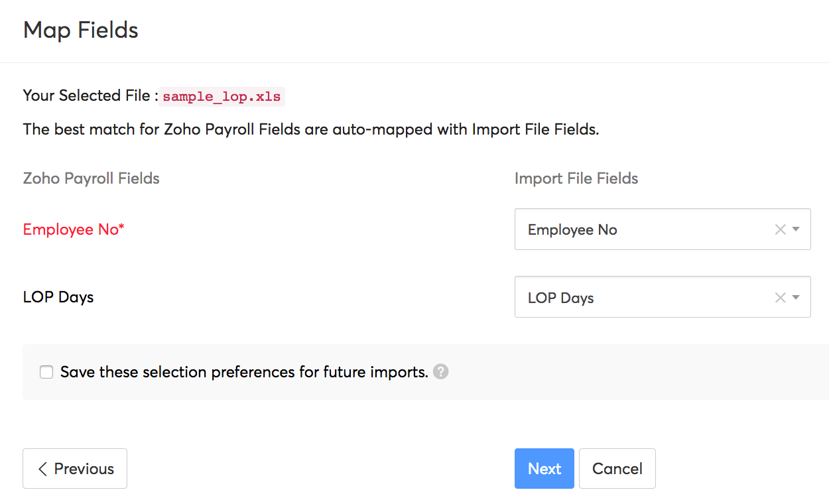Click the Import File Fields column header
Image resolution: width=829 pixels, height=504 pixels.
coord(576,178)
